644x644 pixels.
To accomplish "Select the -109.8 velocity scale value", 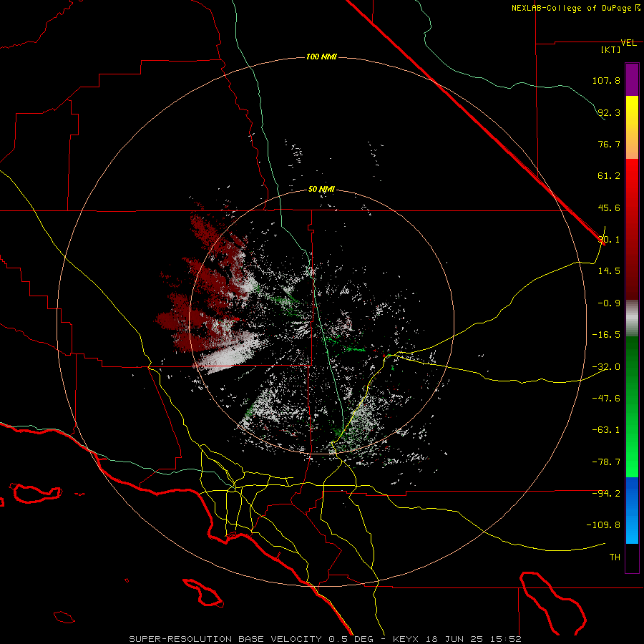I will pyautogui.click(x=603, y=525).
